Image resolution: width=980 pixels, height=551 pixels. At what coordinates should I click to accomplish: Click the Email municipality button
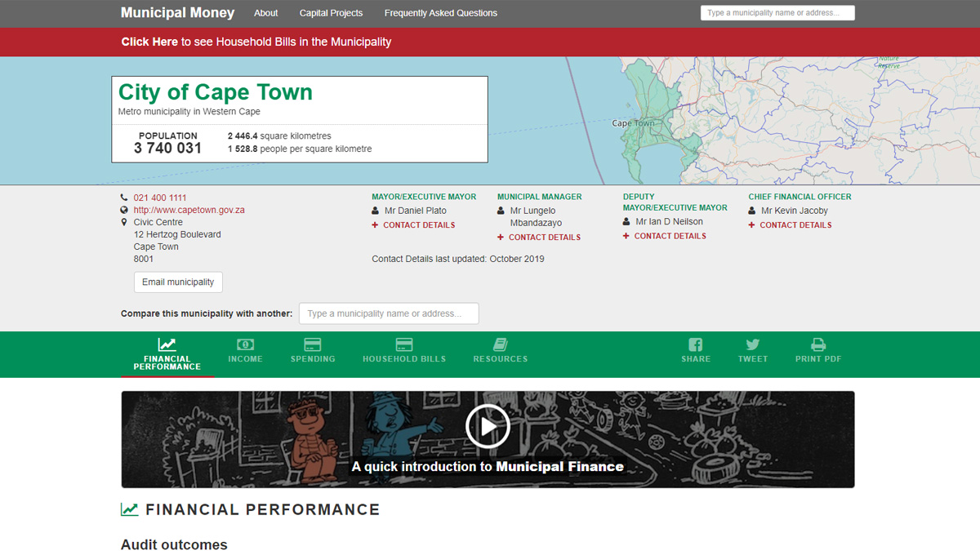coord(178,282)
